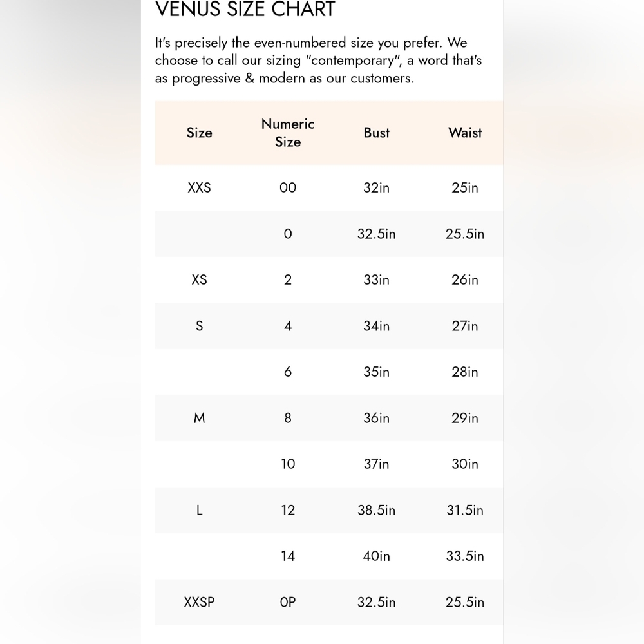This screenshot has height=644, width=644.
Task: Select the XXS size cell
Action: (199, 187)
